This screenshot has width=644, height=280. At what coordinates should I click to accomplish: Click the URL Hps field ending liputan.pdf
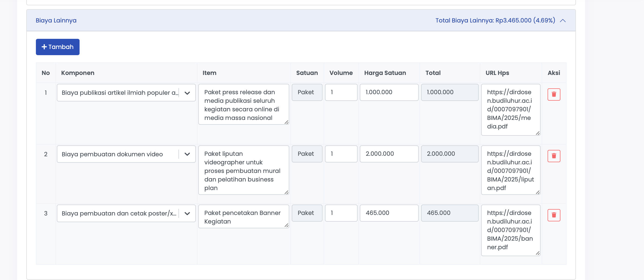click(x=510, y=171)
